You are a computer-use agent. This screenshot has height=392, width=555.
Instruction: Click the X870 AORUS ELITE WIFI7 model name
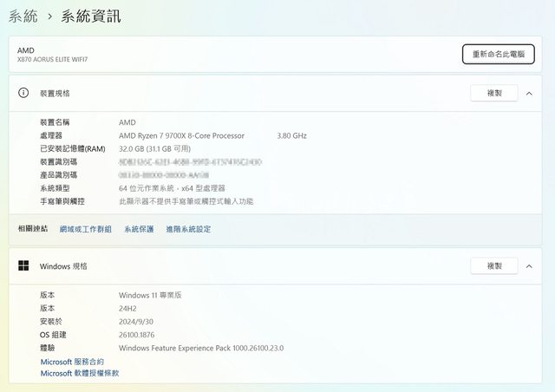(52, 60)
